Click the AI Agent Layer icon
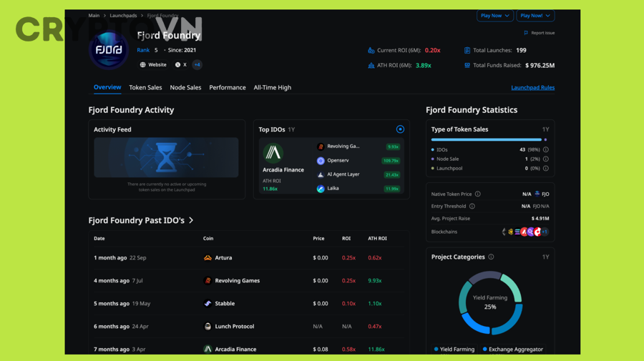The image size is (644, 361). tap(321, 174)
